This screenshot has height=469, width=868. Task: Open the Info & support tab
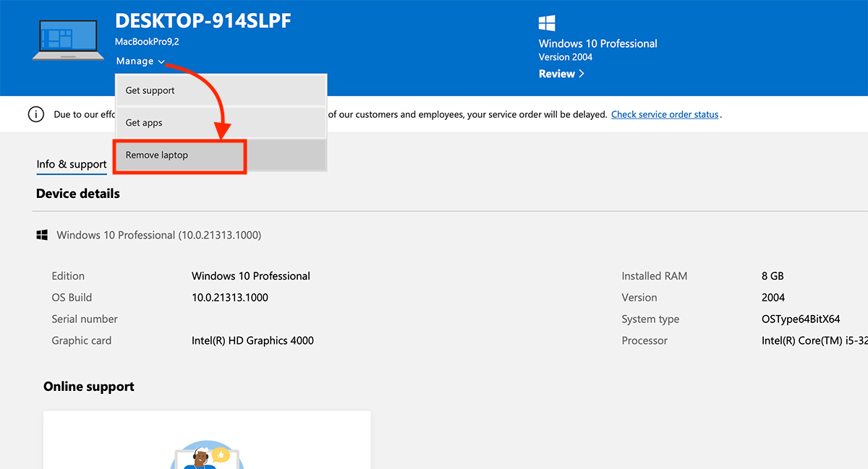[72, 165]
